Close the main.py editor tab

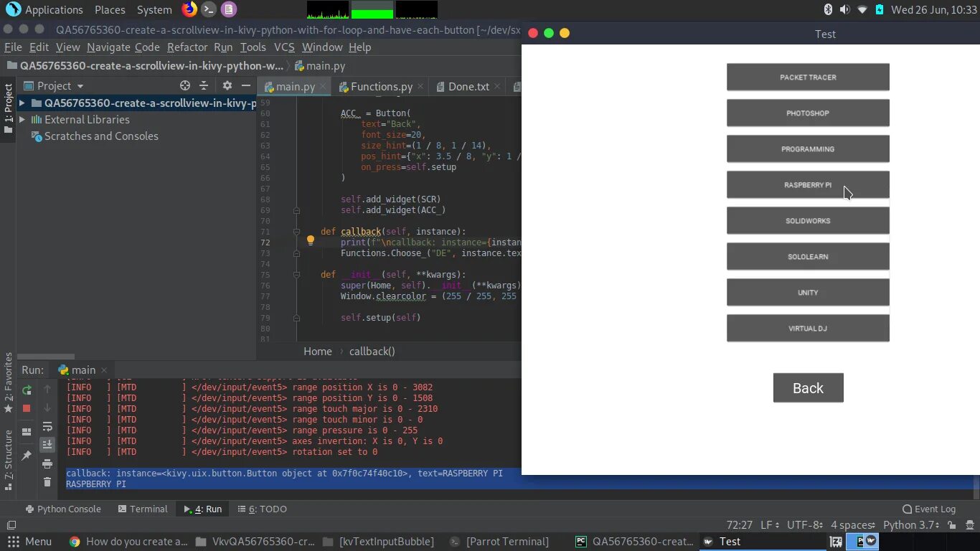[x=324, y=86]
